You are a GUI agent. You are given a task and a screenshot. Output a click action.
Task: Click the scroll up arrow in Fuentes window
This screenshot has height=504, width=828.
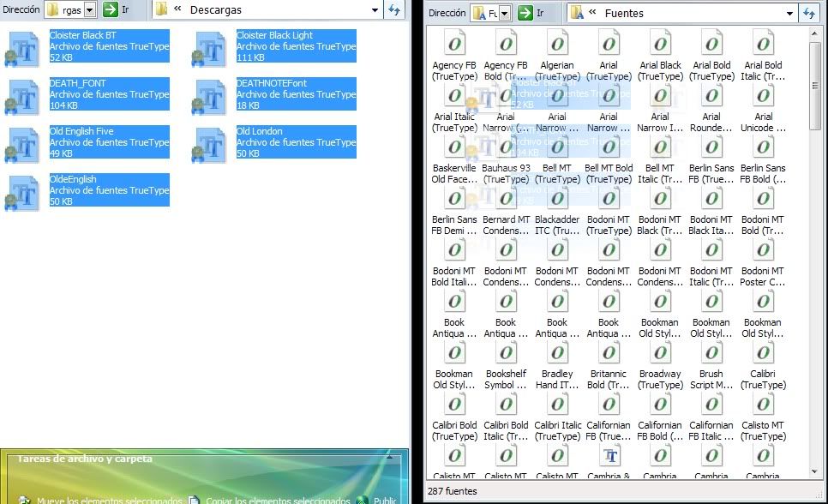click(x=815, y=33)
